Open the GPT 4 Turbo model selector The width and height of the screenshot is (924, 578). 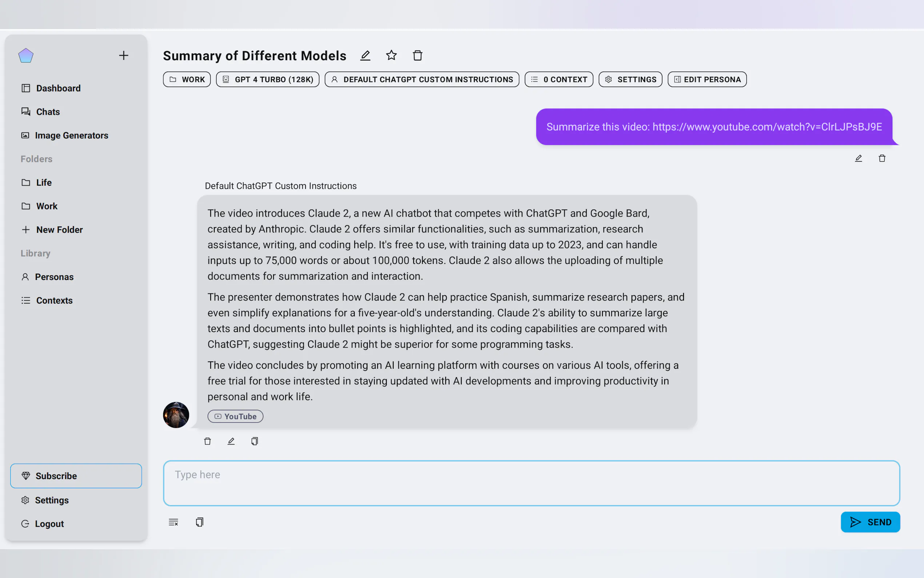[267, 79]
